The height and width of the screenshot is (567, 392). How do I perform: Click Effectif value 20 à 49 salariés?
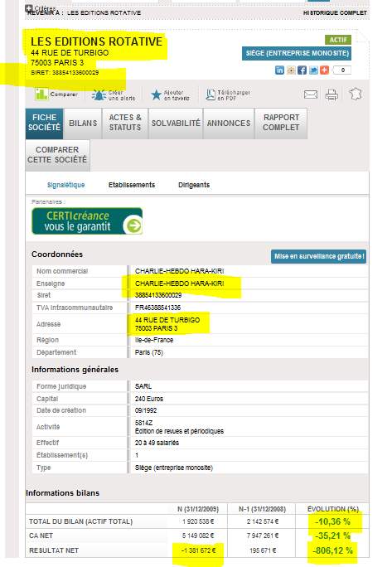click(x=157, y=443)
